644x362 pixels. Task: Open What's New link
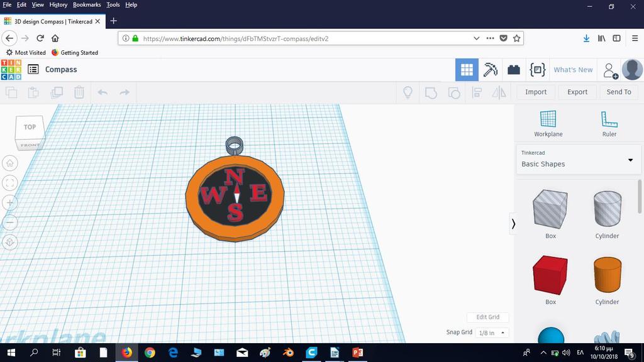coord(573,70)
